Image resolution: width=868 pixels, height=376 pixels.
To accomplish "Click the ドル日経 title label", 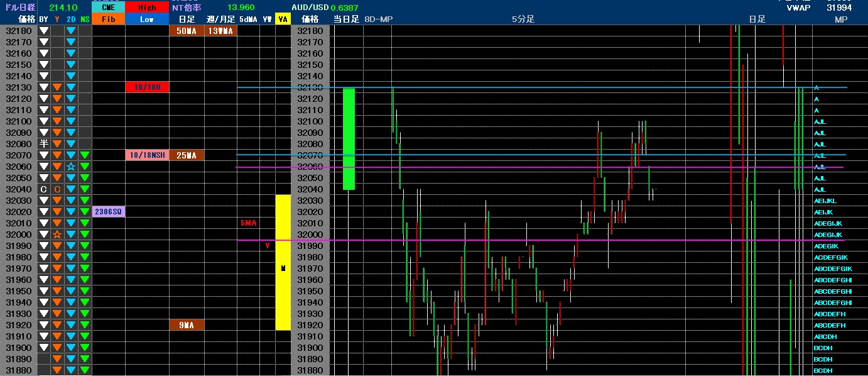I will (19, 8).
